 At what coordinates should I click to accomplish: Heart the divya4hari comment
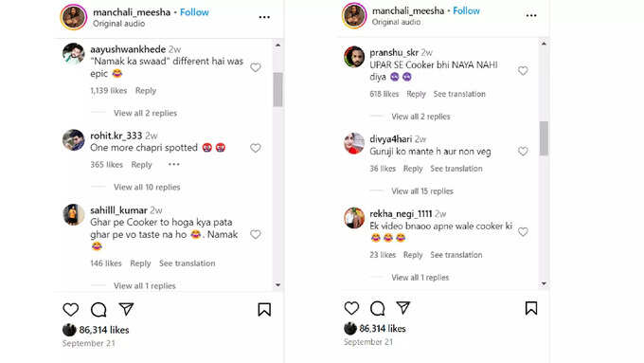(x=523, y=152)
